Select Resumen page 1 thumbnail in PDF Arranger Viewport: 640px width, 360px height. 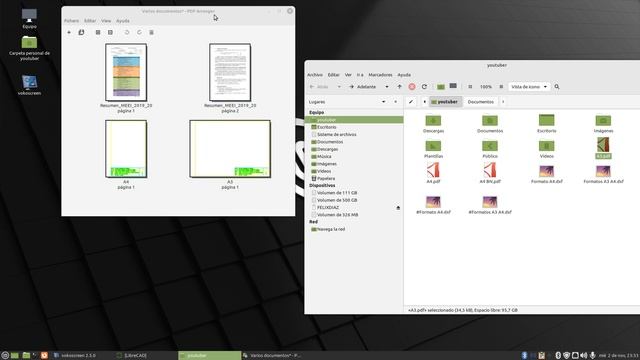click(x=126, y=72)
